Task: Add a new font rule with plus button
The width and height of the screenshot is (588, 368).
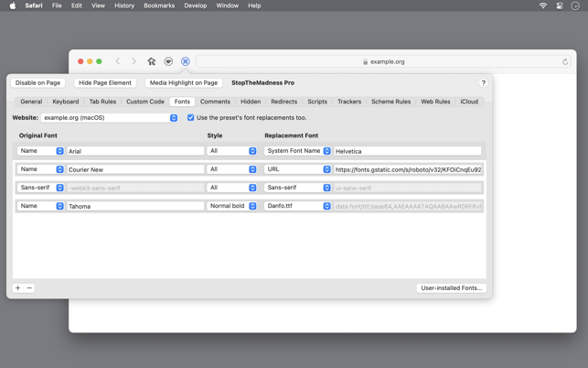Action: click(17, 288)
